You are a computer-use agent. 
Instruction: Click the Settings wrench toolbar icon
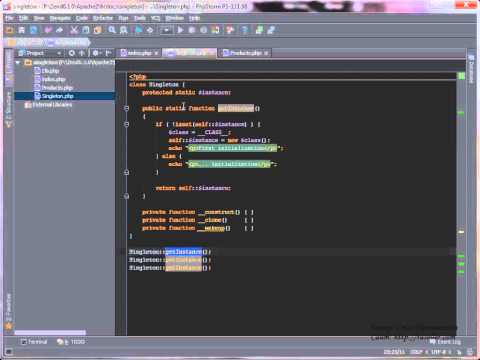coord(230,30)
